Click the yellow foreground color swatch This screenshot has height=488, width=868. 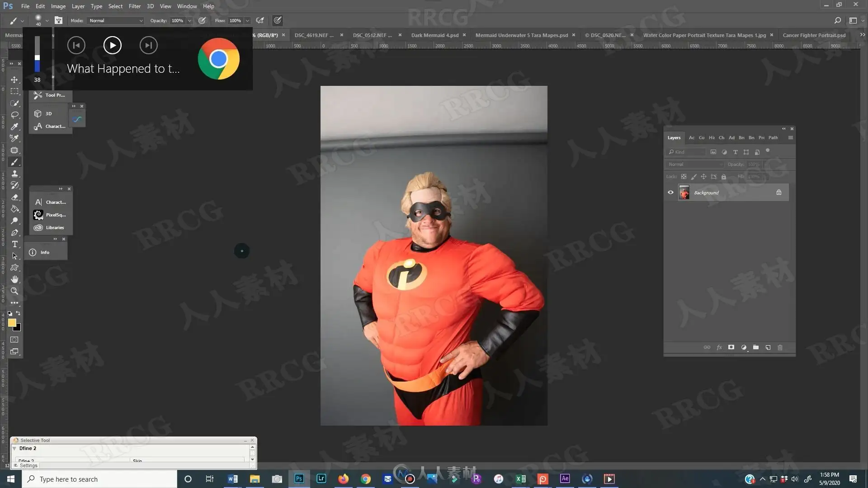point(12,323)
